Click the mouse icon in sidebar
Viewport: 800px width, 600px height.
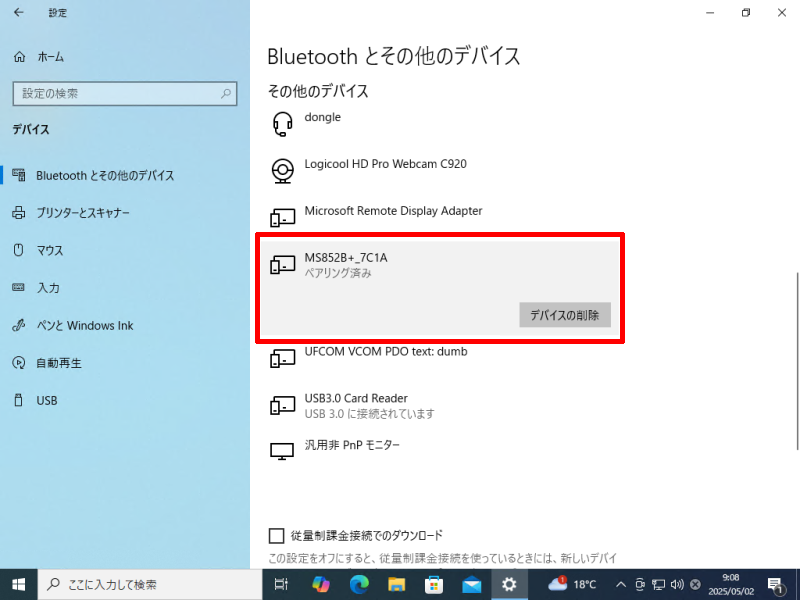point(18,250)
